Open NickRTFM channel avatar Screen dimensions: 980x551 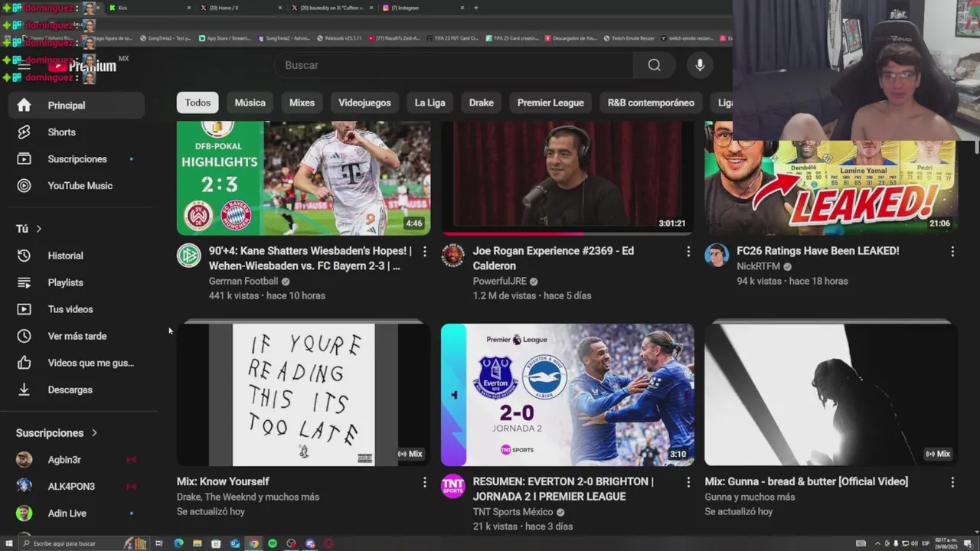[x=717, y=256]
